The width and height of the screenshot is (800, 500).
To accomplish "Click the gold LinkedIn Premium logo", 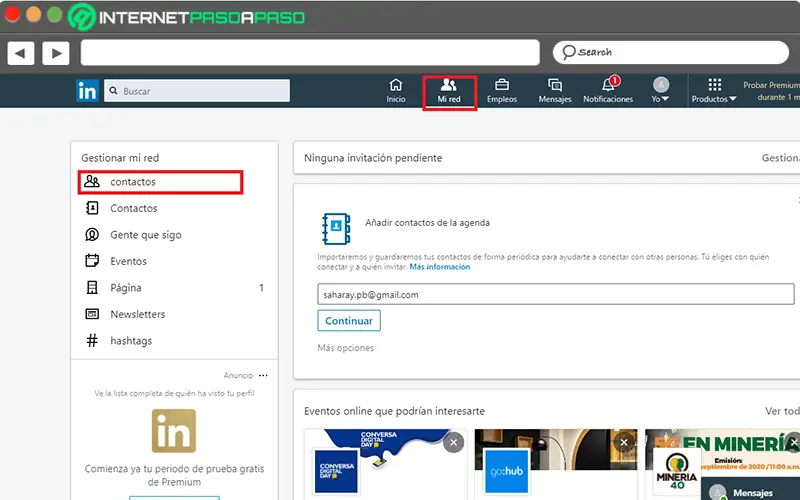I will click(x=174, y=431).
